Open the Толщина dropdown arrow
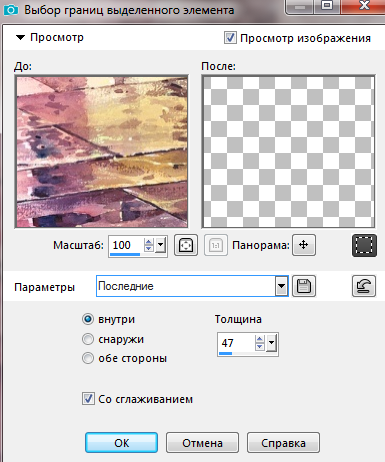385x462 pixels. click(271, 343)
